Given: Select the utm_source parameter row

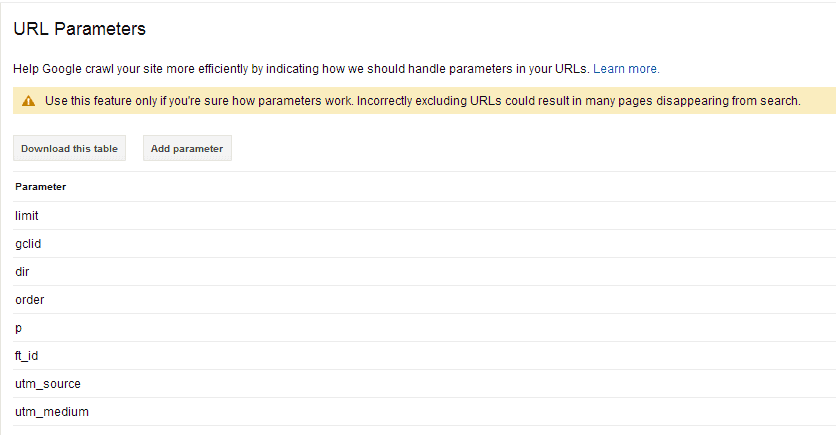Looking at the screenshot, I should pyautogui.click(x=424, y=384).
